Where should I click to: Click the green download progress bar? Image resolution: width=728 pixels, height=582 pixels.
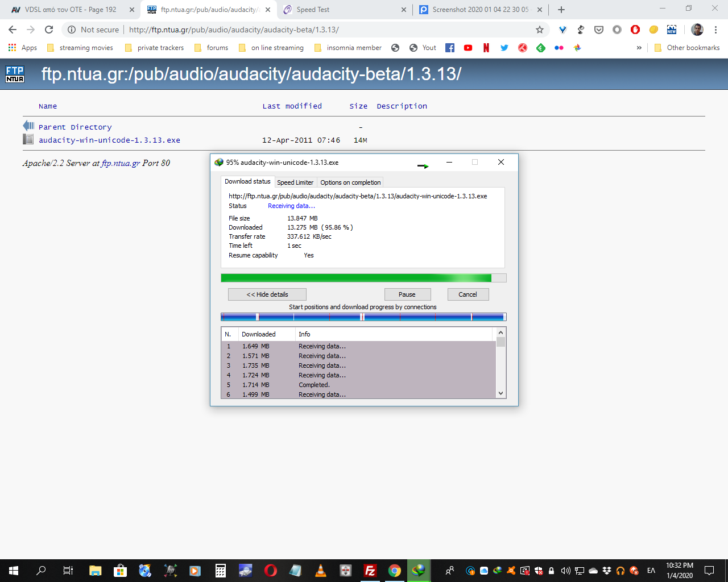pos(363,278)
